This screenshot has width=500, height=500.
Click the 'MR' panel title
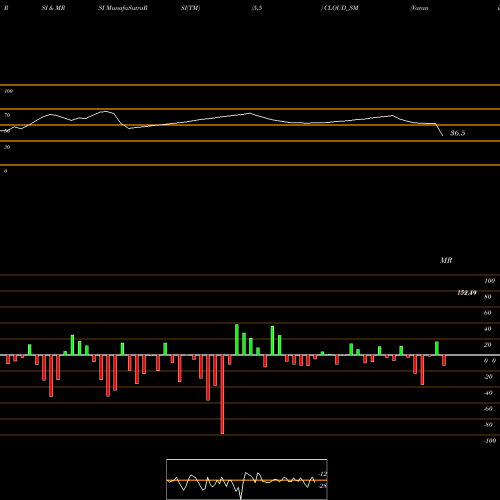pos(446,260)
